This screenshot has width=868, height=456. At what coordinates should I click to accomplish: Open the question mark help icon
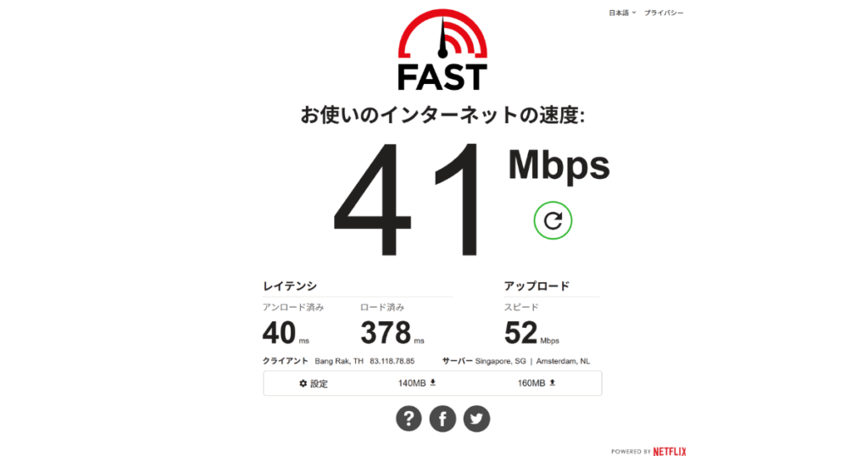tap(409, 419)
